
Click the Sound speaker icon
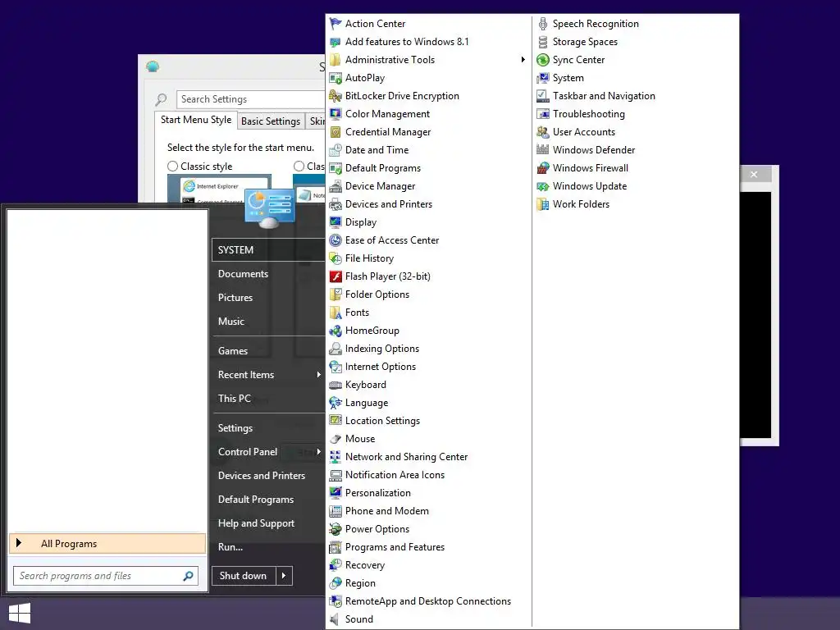pos(336,619)
